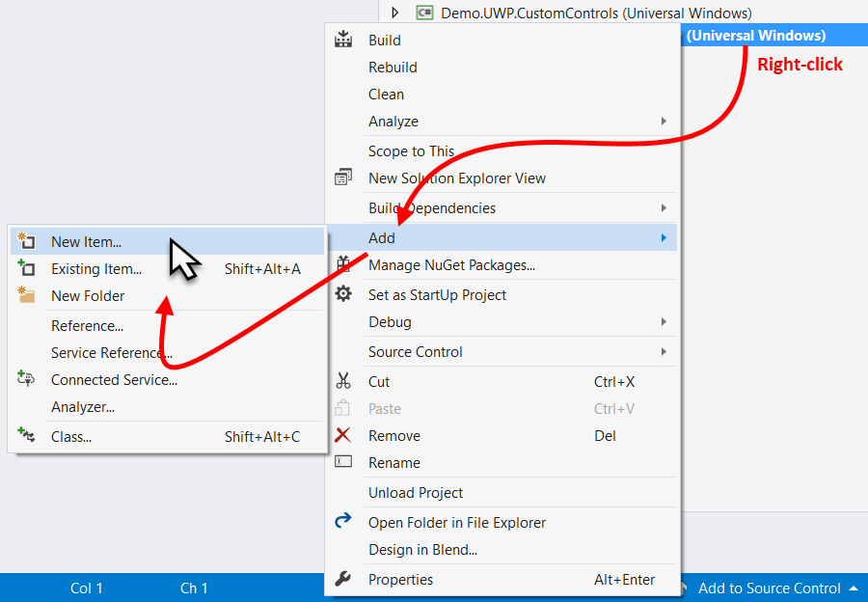Open the Build Dependencies submenu arrow
This screenshot has height=602, width=868.
point(664,207)
